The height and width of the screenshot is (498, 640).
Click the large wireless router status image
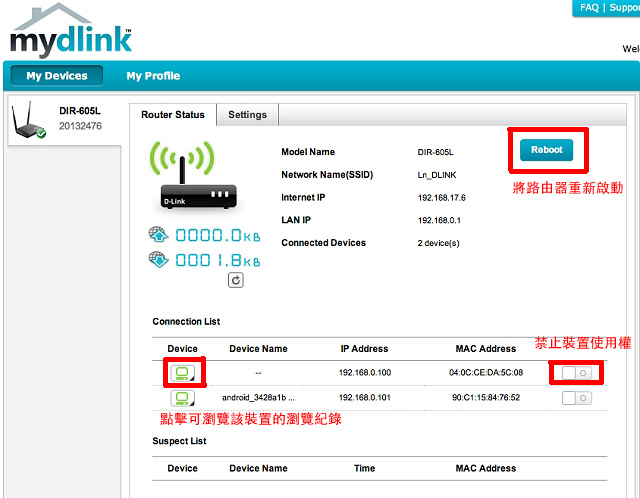[x=192, y=176]
